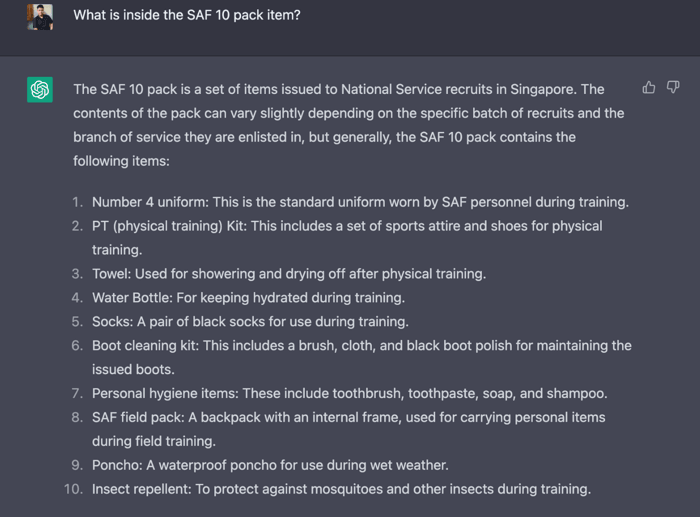Click the ChatGPT logo avatar icon

click(40, 90)
